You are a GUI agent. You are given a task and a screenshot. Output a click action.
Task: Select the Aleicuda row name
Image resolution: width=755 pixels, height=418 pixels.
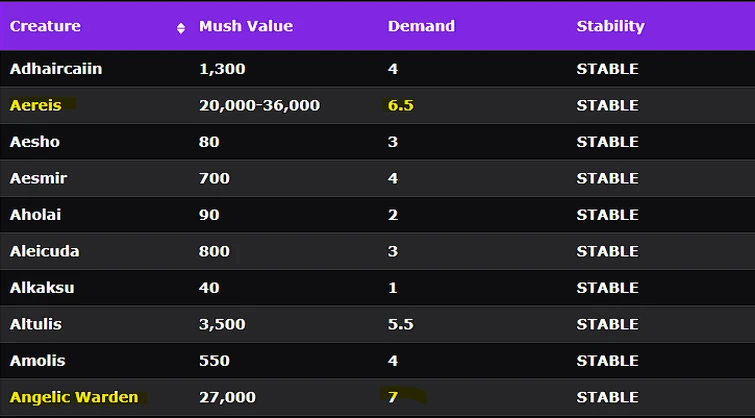[44, 251]
